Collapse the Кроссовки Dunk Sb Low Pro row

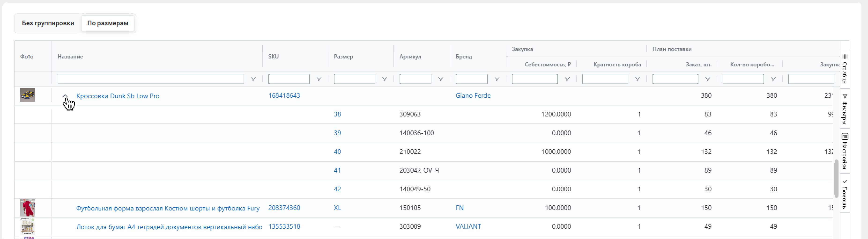65,96
